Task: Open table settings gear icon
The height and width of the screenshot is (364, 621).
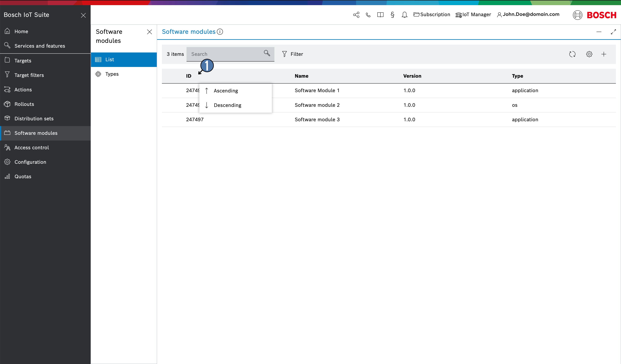Action: coord(589,54)
